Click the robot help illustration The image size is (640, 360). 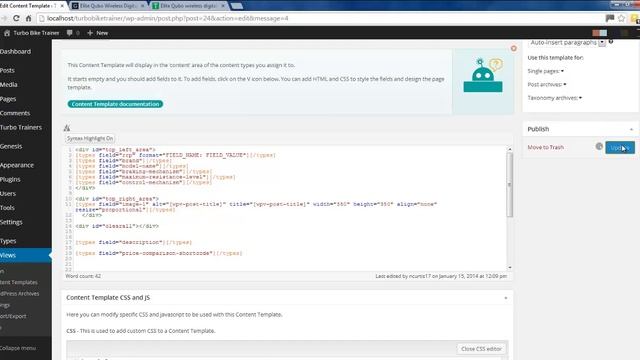483,75
